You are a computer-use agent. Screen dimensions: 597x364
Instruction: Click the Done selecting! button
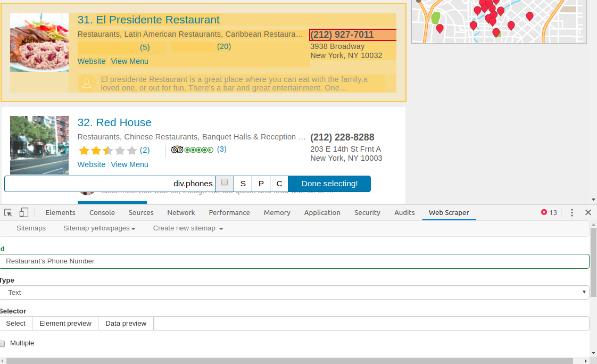(x=329, y=184)
